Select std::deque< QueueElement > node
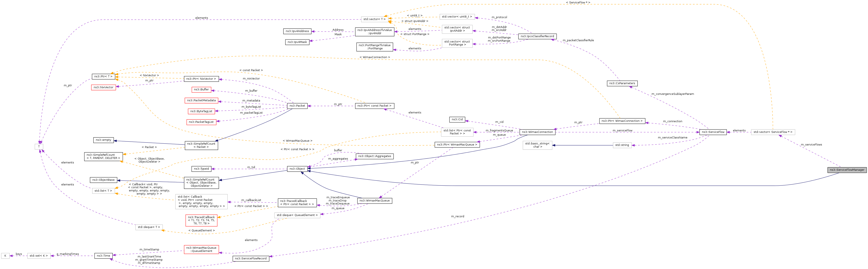Viewport: 868px width, 269px height. pos(297,215)
